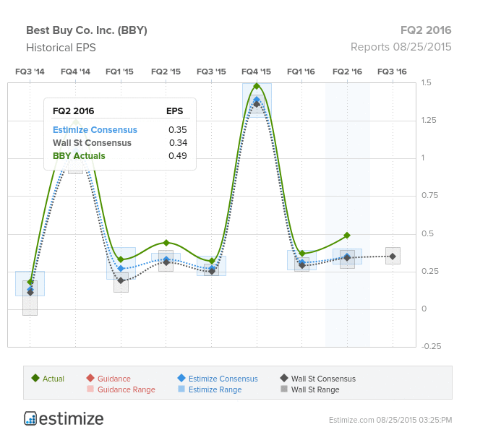Select the FQ1 '15 quarter label
The width and height of the screenshot is (488, 448).
(x=119, y=72)
